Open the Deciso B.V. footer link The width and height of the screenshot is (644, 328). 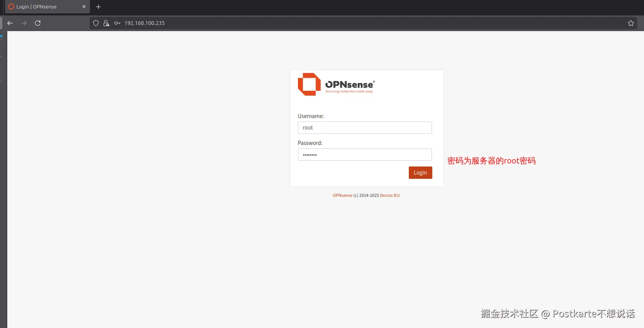click(390, 195)
